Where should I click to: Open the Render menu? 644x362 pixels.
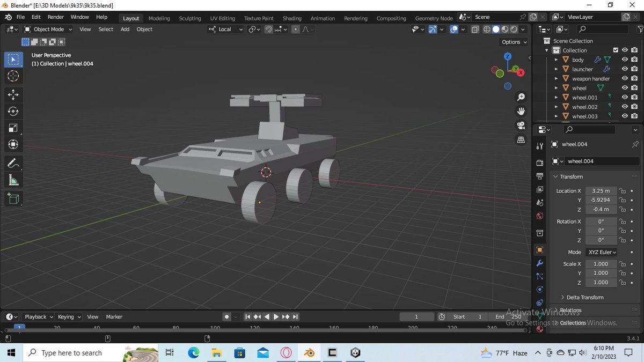[55, 17]
